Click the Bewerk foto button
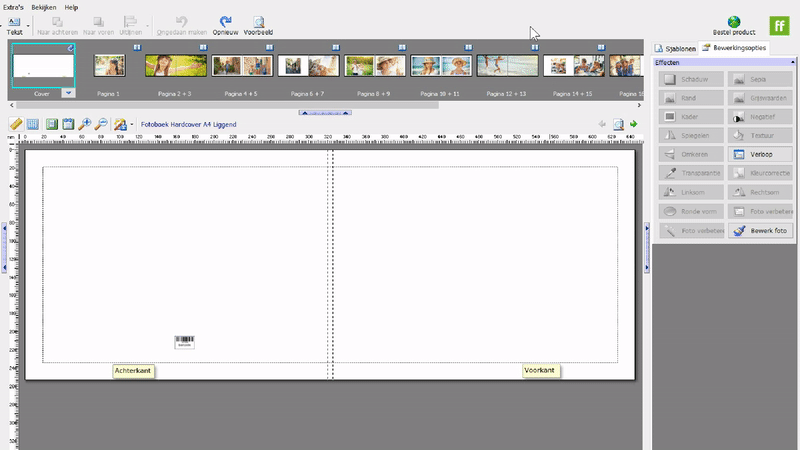This screenshot has width=800, height=450. [x=758, y=230]
